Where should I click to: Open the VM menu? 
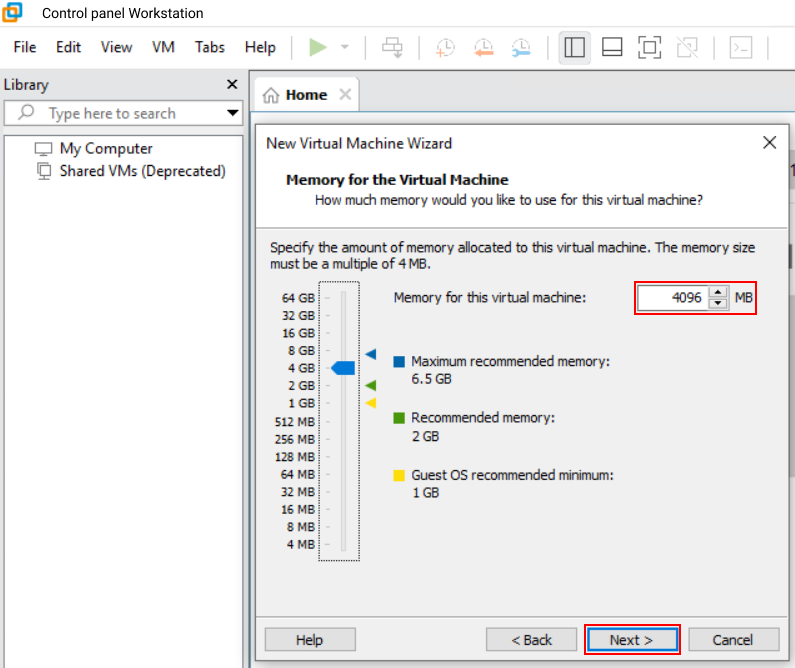coord(163,47)
